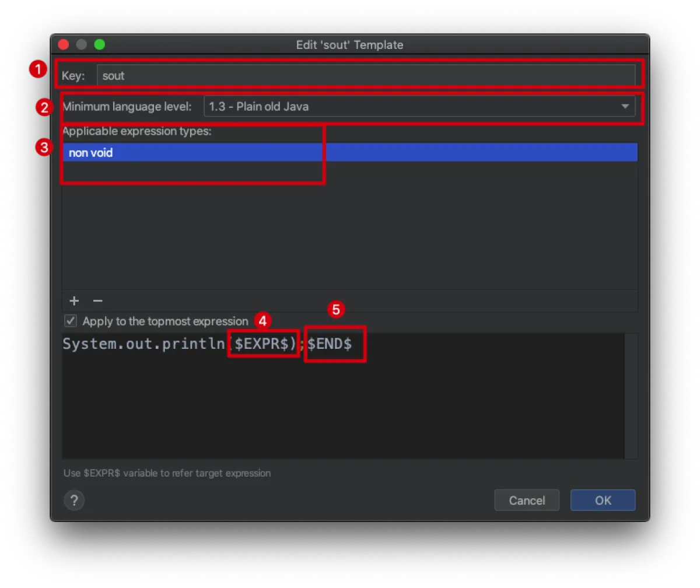Click the red annotation marker number 5
Screen dimensions: 700x588
coord(335,310)
